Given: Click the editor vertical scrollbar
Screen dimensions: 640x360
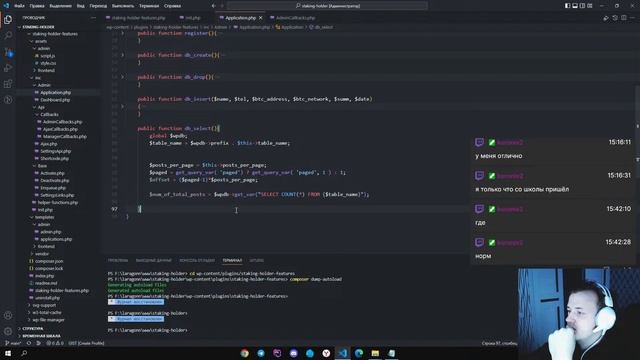Looking at the screenshot, I should [x=637, y=135].
